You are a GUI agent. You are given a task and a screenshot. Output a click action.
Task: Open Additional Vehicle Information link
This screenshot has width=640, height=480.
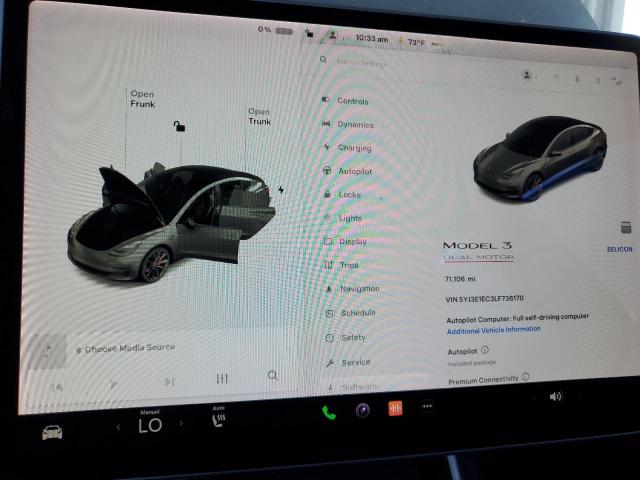493,330
